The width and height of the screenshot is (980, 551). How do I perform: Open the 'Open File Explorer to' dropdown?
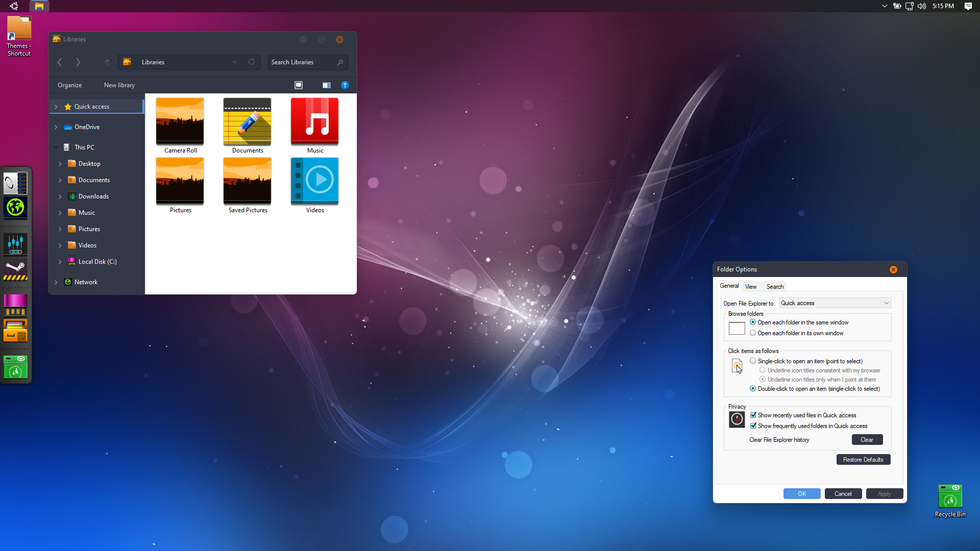[x=835, y=303]
